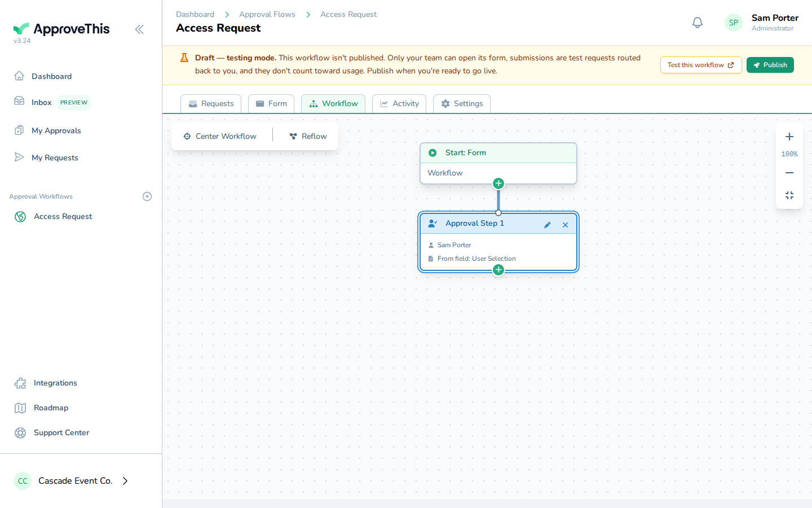Fit workflow to screen icon
This screenshot has height=508, width=812.
pyautogui.click(x=789, y=195)
